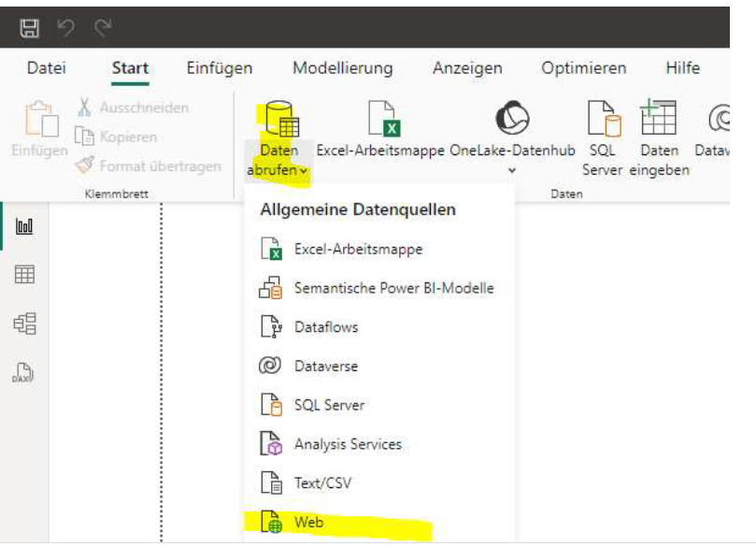Viewport: 756px width, 546px height.
Task: Switch to the Start tab
Action: [130, 68]
